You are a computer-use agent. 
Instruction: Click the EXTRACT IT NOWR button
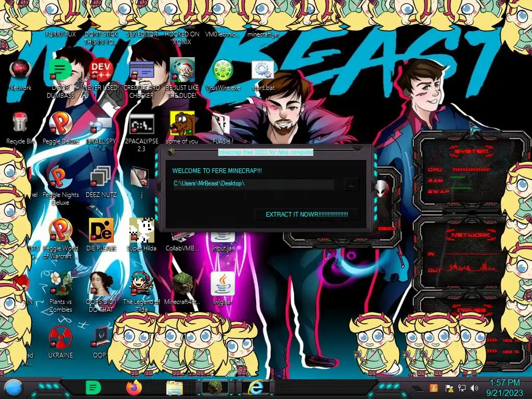click(x=307, y=215)
